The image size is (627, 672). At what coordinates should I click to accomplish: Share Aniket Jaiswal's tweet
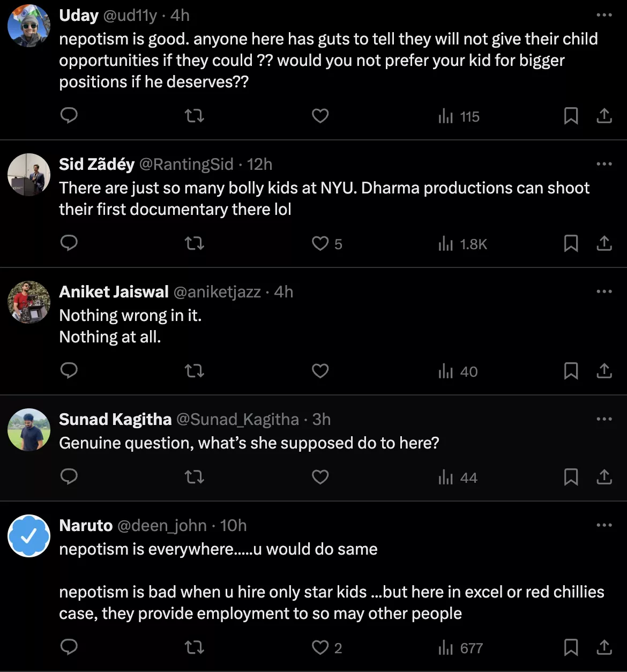[x=604, y=371]
